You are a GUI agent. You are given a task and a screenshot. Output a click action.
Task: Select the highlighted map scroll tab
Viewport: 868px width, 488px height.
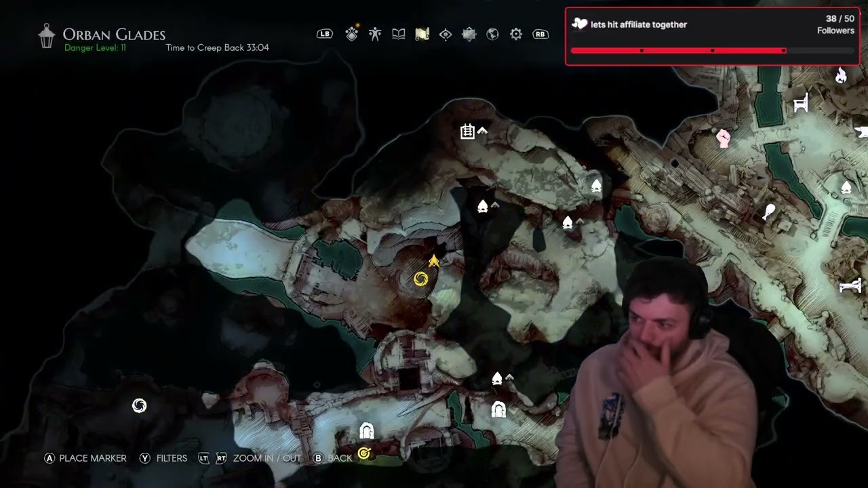point(422,34)
